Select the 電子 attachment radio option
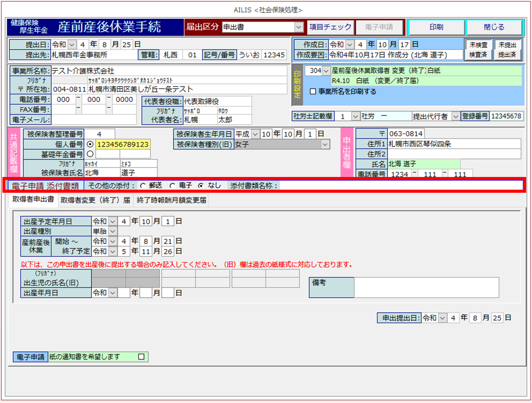This screenshot has height=403, width=532. click(172, 186)
